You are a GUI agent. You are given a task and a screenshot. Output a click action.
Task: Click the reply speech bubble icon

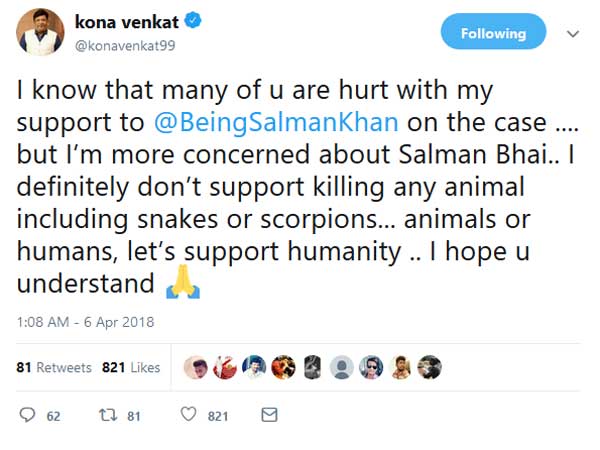click(x=27, y=415)
